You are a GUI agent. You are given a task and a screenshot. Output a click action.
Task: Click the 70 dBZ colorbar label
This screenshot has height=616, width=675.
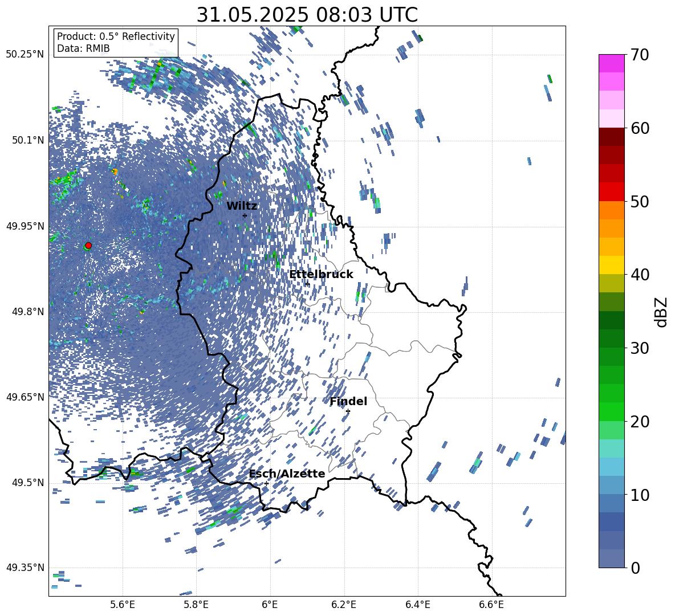640,55
